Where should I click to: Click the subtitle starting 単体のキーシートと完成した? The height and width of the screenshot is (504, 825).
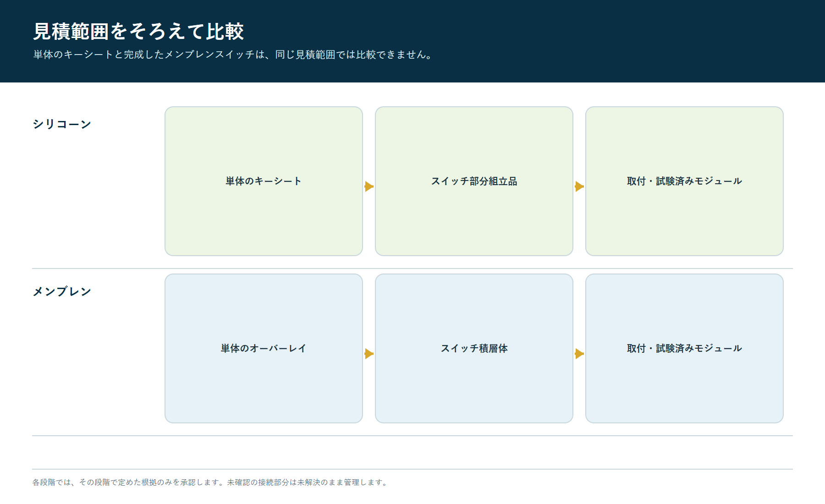[232, 55]
